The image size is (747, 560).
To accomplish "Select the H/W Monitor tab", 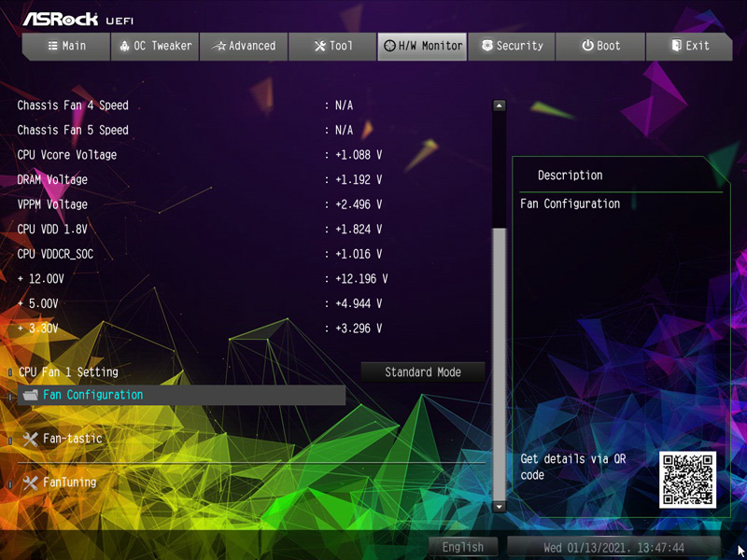I will (x=422, y=46).
